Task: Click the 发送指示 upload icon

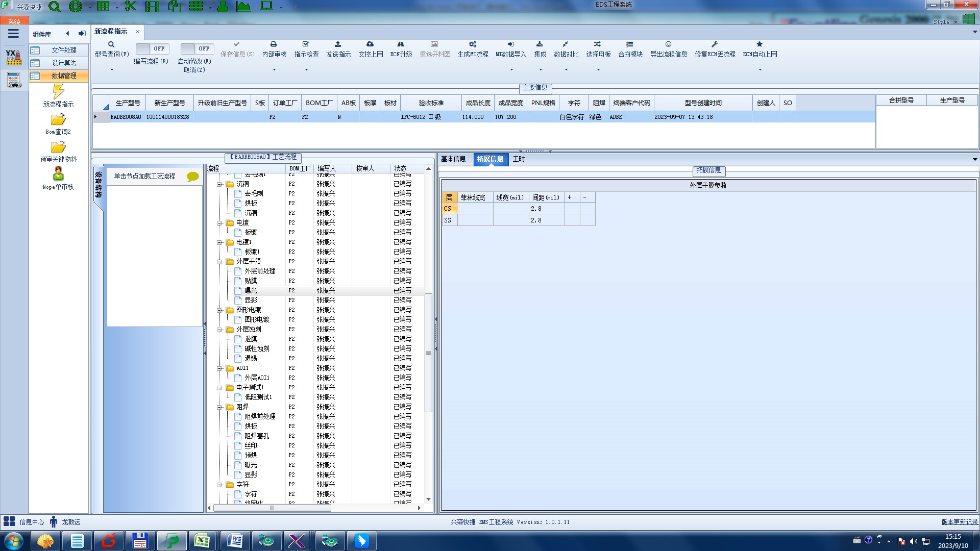Action: [x=338, y=44]
